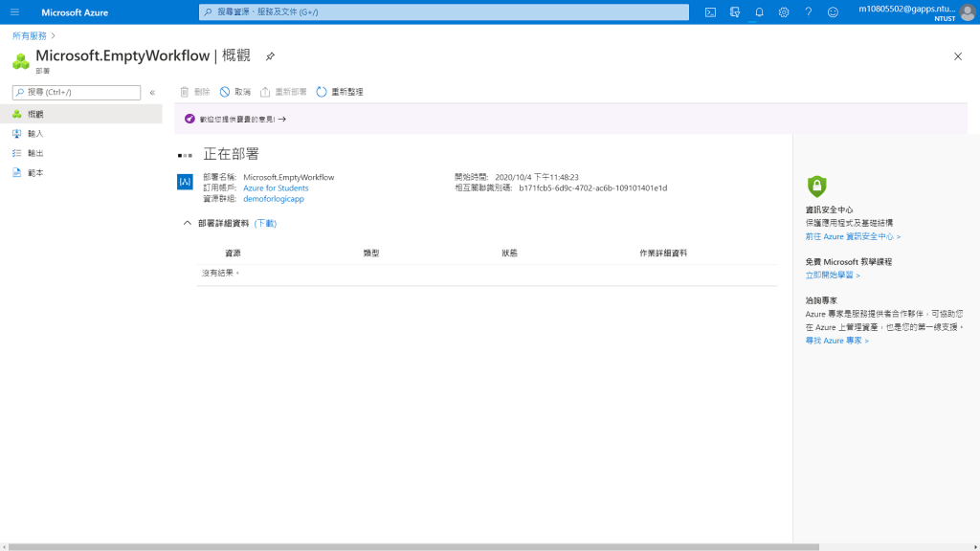
Task: Collapse the left menu with double chevron
Action: [152, 93]
